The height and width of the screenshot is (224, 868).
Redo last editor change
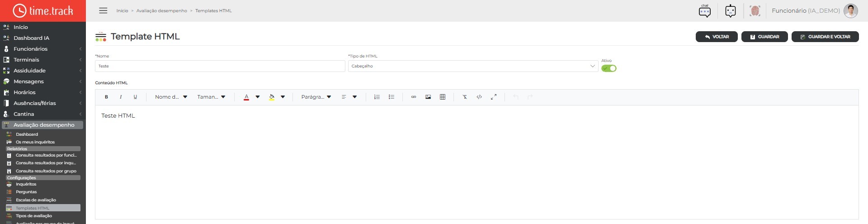530,97
